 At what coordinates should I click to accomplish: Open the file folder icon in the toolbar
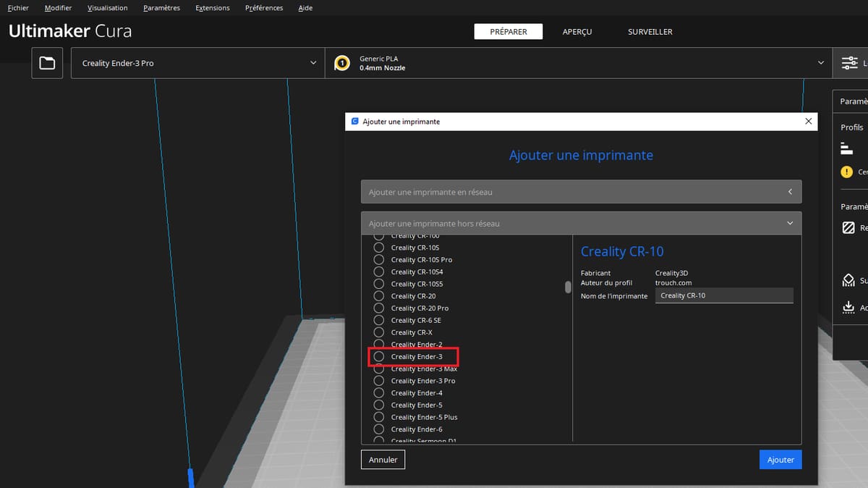(47, 63)
